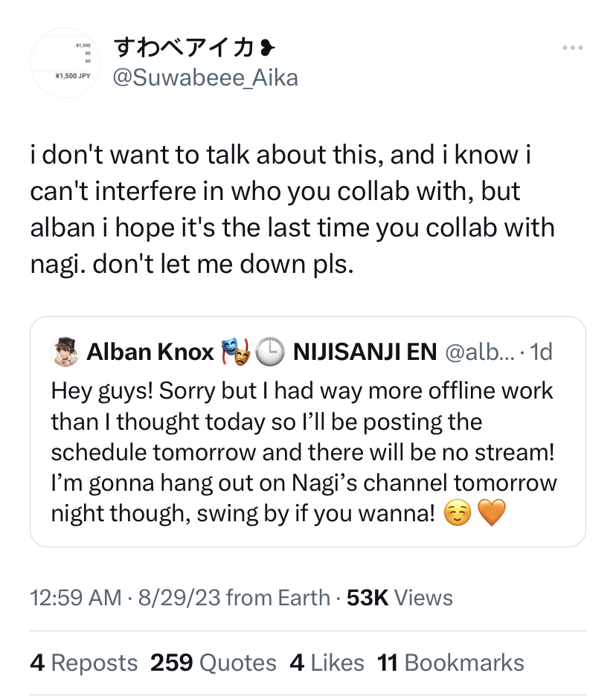Open the three-dot more options menu
Image resolution: width=616 pixels, height=699 pixels.
[572, 48]
